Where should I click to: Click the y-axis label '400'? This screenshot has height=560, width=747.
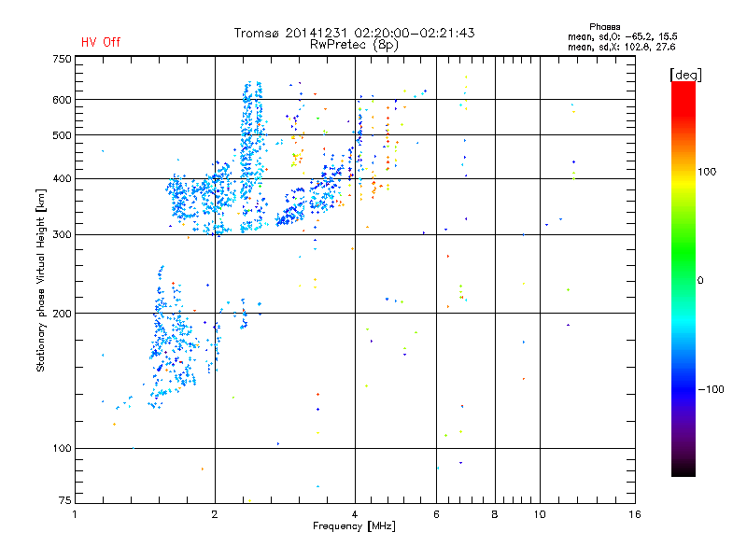62,178
